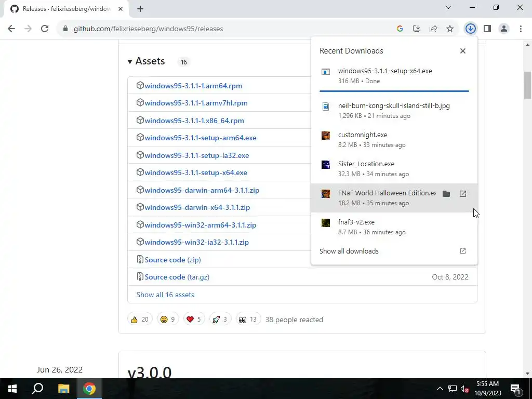Open the tab search chevron

(x=448, y=7)
